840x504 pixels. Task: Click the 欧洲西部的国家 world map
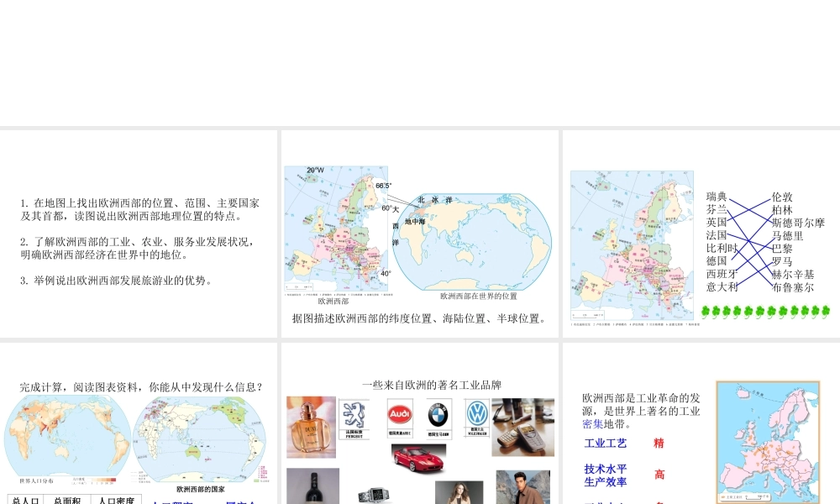point(199,438)
